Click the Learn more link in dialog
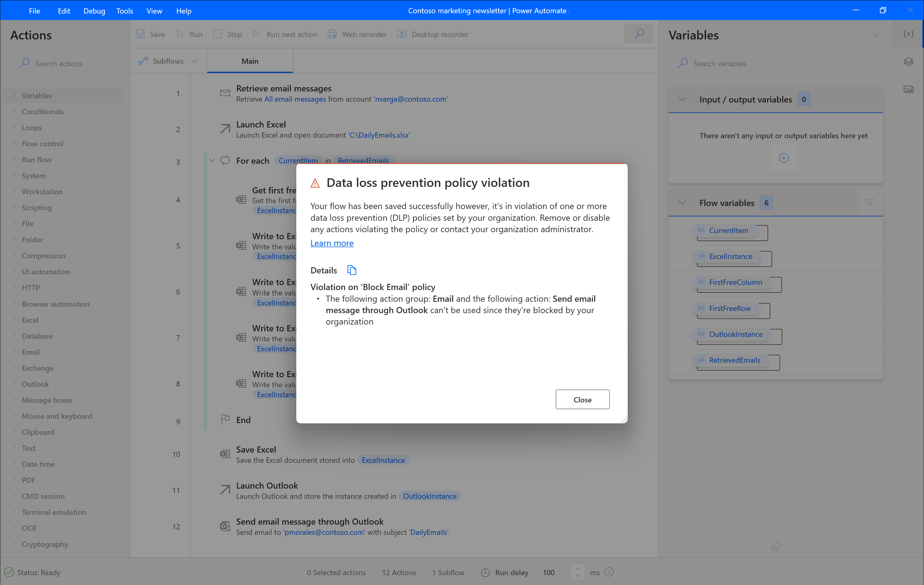This screenshot has width=924, height=585. pos(331,243)
